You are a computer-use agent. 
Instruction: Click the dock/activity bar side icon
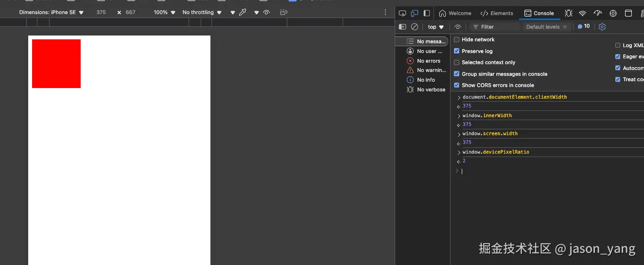(x=427, y=13)
